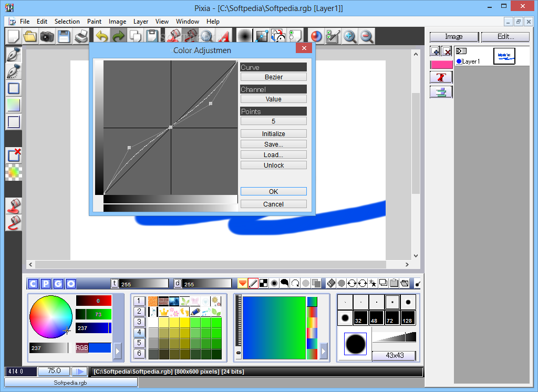Click the New blank canvas icon
The width and height of the screenshot is (538, 392).
coord(13,36)
